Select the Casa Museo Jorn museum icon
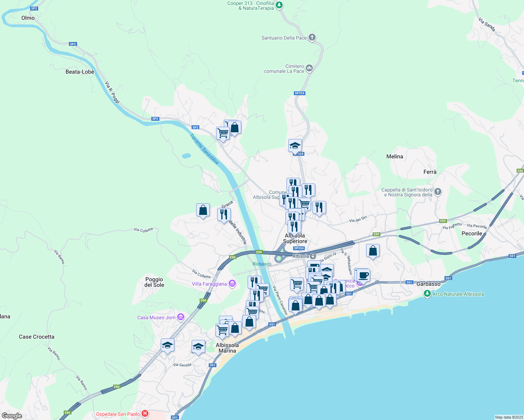The height and width of the screenshot is (420, 524). pyautogui.click(x=181, y=317)
